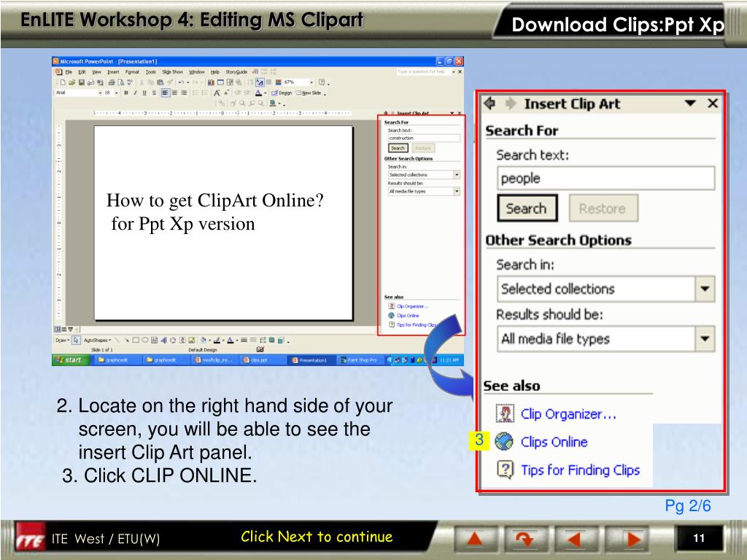The width and height of the screenshot is (747, 560).
Task: Click the Font Color icon in Drawing toolbar
Action: click(x=230, y=340)
